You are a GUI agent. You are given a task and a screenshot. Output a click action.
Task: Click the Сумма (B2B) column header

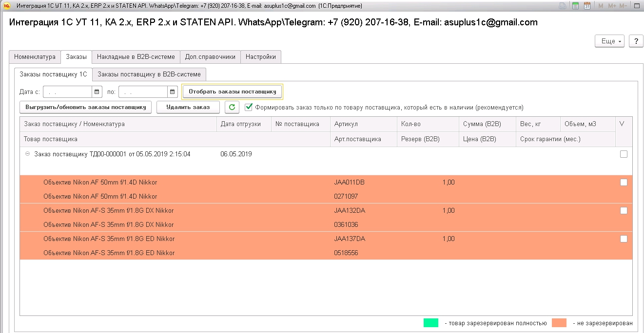click(x=488, y=124)
